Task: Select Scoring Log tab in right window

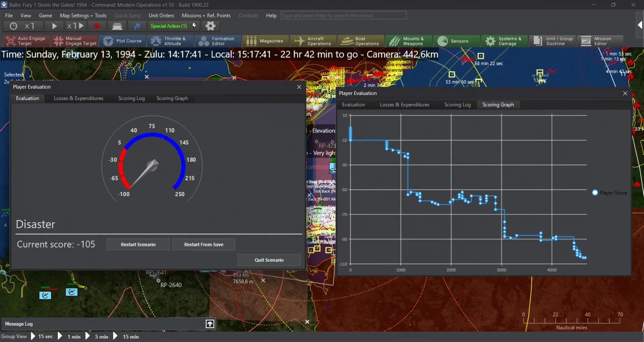Action: [x=458, y=105]
